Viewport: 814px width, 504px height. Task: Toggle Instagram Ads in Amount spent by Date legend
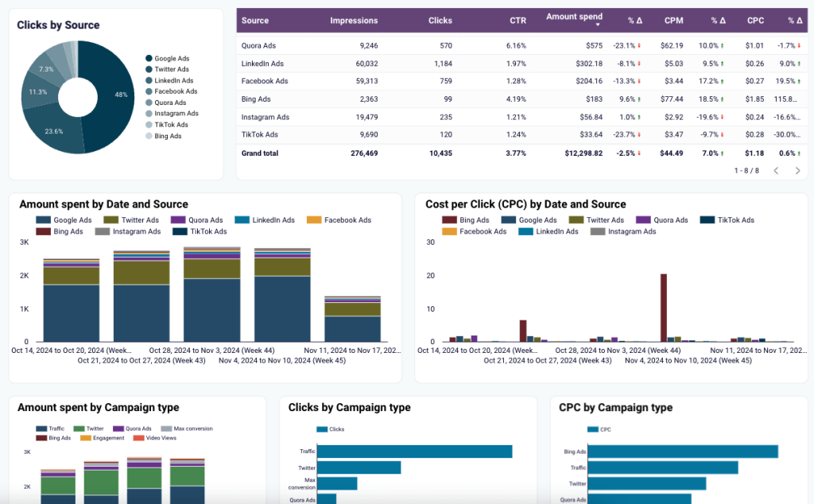click(x=128, y=231)
